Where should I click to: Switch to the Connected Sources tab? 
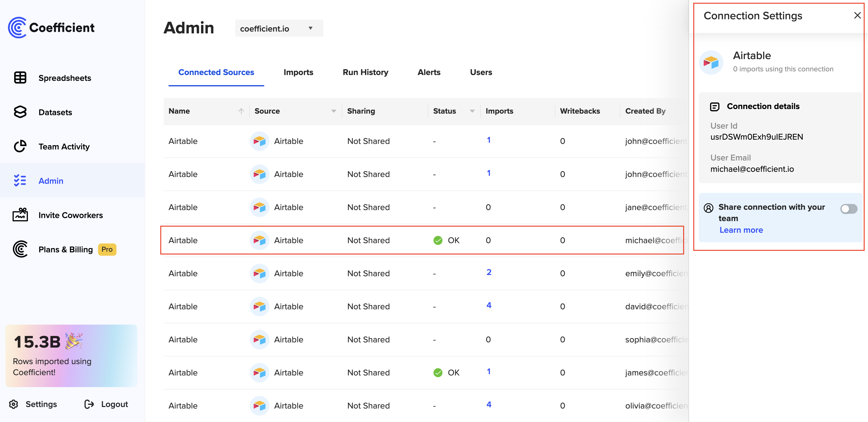click(x=216, y=72)
